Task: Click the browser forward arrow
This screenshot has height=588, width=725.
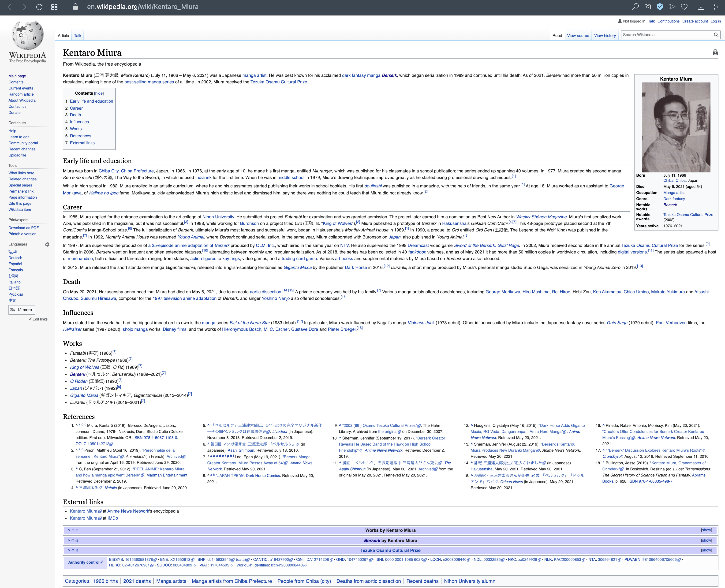Action: pyautogui.click(x=24, y=7)
